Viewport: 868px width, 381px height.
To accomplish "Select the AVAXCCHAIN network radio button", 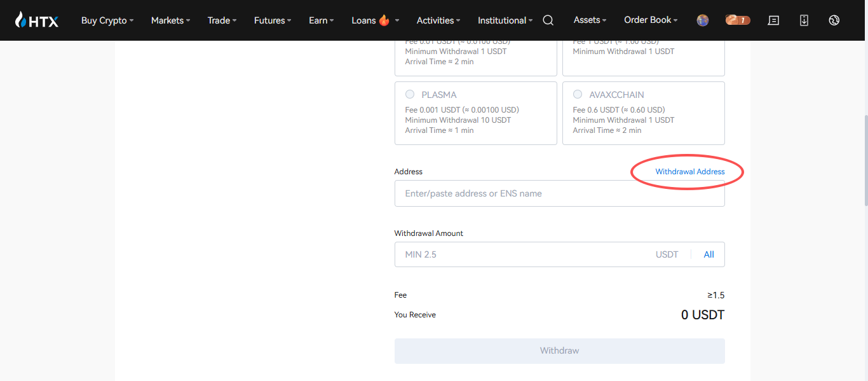I will (578, 95).
